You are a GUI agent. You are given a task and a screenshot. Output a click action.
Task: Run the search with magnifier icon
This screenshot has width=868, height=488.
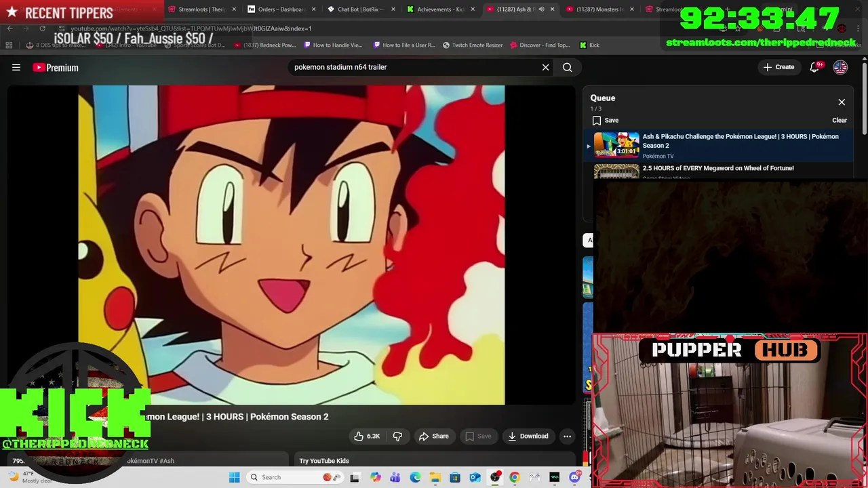568,67
